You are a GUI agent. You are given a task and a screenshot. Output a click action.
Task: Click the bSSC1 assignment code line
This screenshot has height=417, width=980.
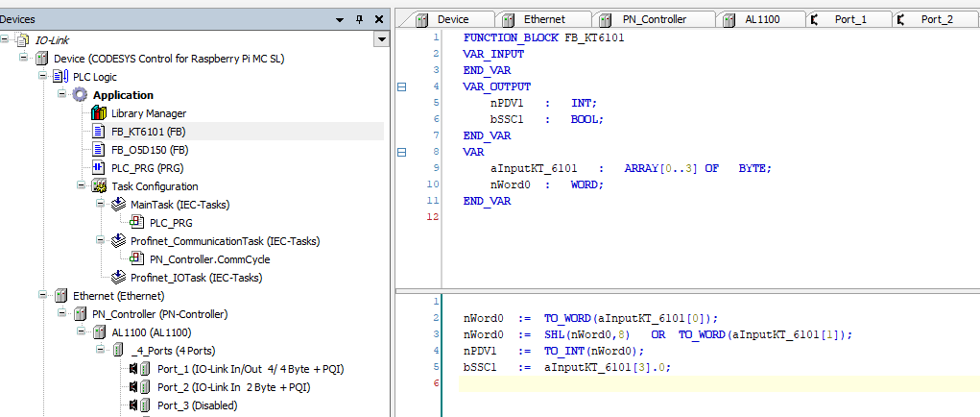click(x=567, y=367)
